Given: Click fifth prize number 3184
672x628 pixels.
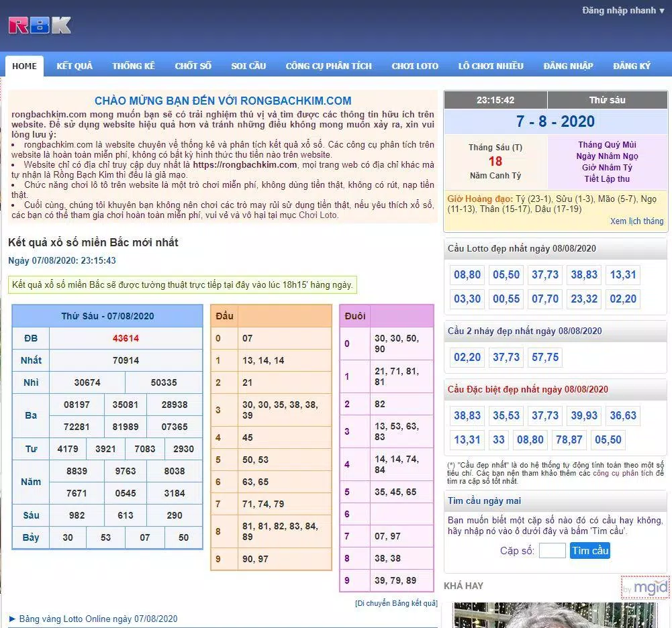Looking at the screenshot, I should 175,493.
